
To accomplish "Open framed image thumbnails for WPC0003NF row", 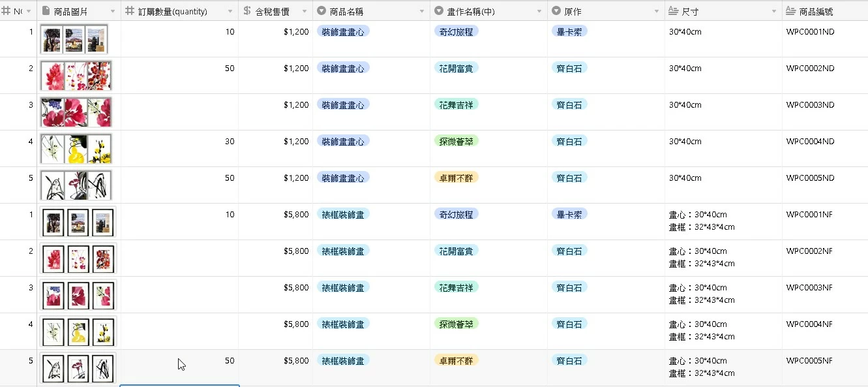I will click(x=78, y=295).
